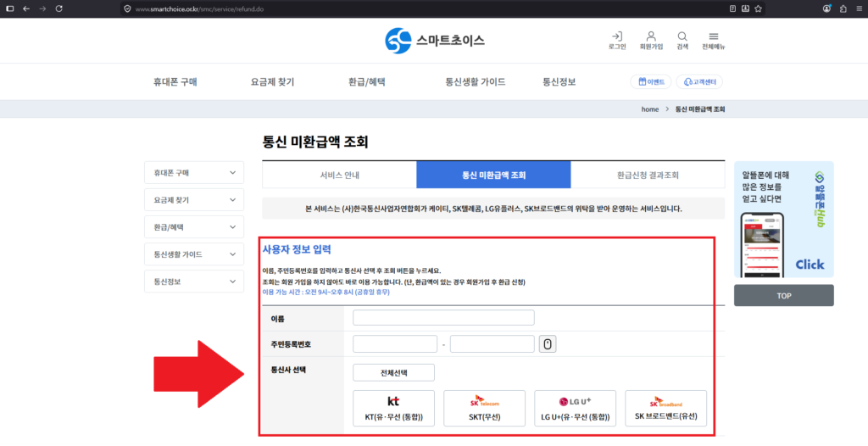The height and width of the screenshot is (446, 868).
Task: Click the 로그인 icon
Action: point(617,41)
